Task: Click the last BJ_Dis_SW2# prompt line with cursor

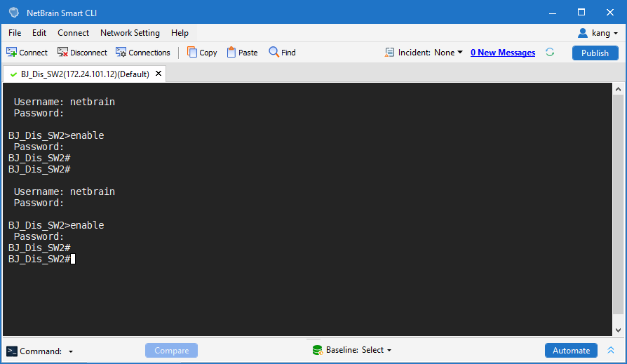Action: tap(41, 259)
